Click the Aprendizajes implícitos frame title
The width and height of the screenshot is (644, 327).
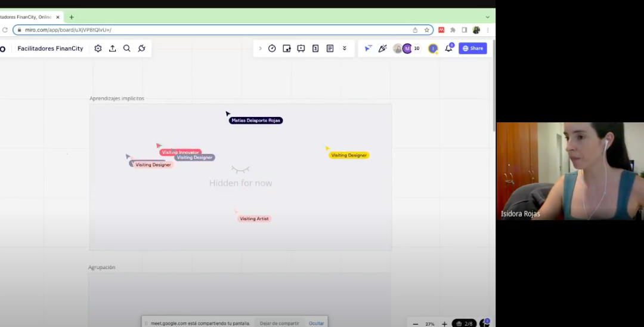tap(117, 98)
